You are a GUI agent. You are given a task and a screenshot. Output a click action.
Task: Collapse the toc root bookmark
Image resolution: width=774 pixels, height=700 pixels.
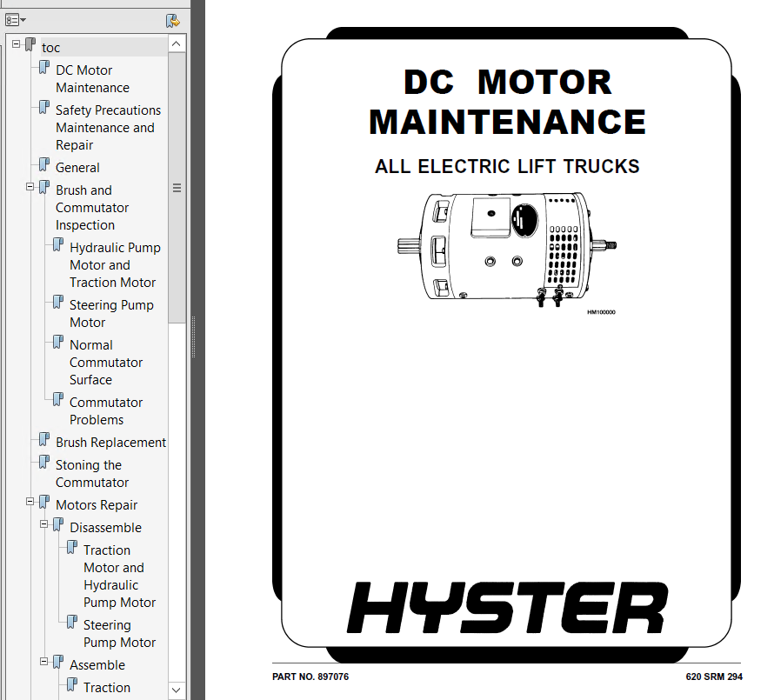pyautogui.click(x=17, y=44)
